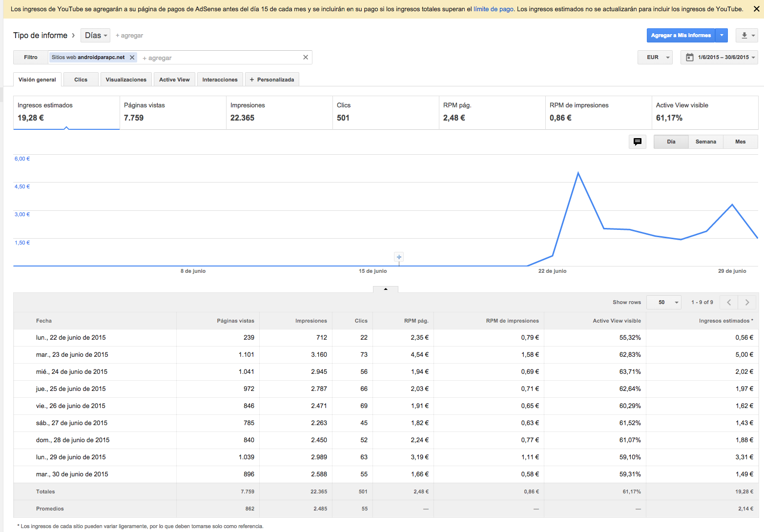The height and width of the screenshot is (532, 764).
Task: Open the límite de pago link
Action: (493, 9)
